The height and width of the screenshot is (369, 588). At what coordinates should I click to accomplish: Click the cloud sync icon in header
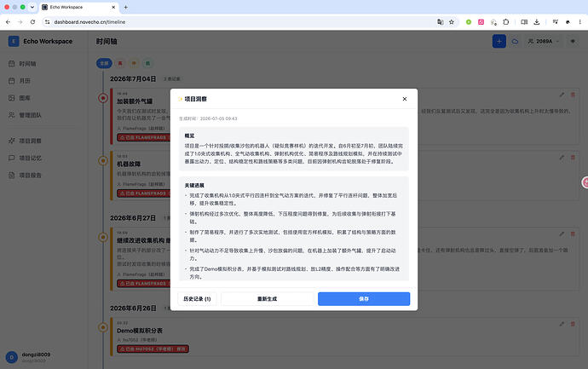(x=516, y=41)
